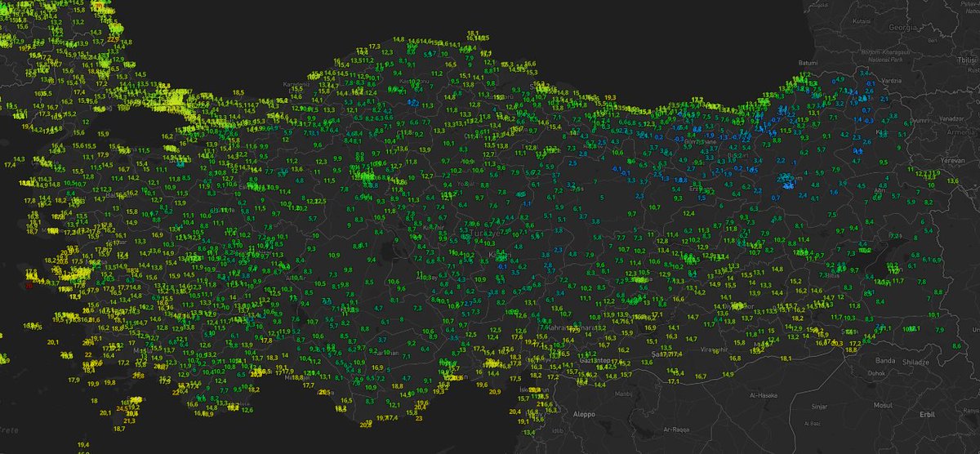Click the Erbil city label
The width and height of the screenshot is (980, 454).
tap(926, 414)
